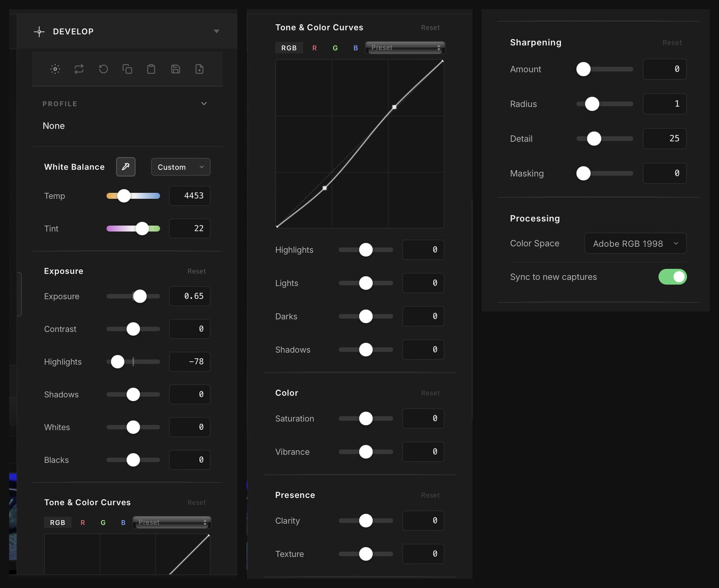The image size is (719, 588).
Task: Select RGB curve tab in middle panel
Action: click(289, 48)
